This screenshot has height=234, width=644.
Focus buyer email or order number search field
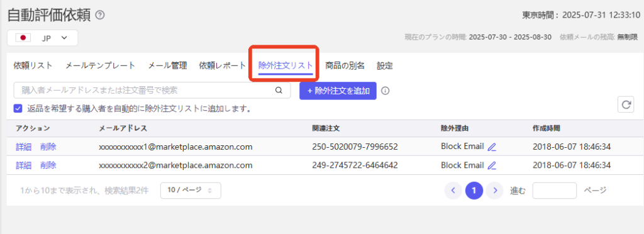[x=152, y=91]
